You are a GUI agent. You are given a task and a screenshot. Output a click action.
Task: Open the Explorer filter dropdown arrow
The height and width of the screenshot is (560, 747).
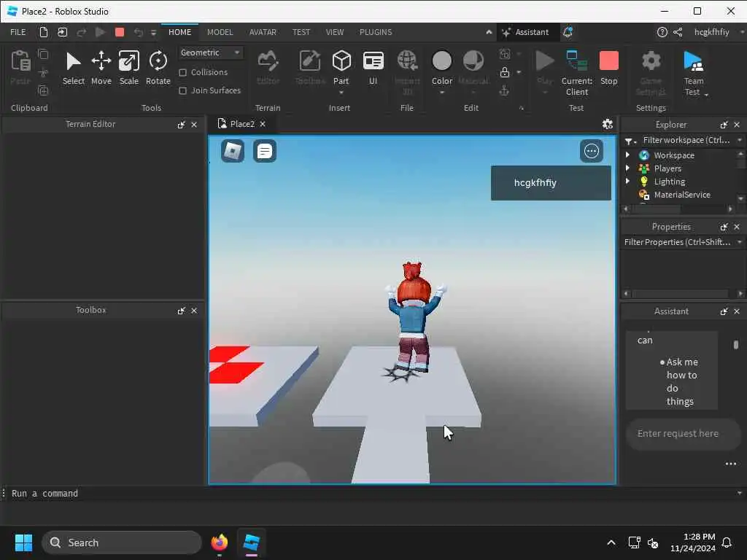point(740,140)
